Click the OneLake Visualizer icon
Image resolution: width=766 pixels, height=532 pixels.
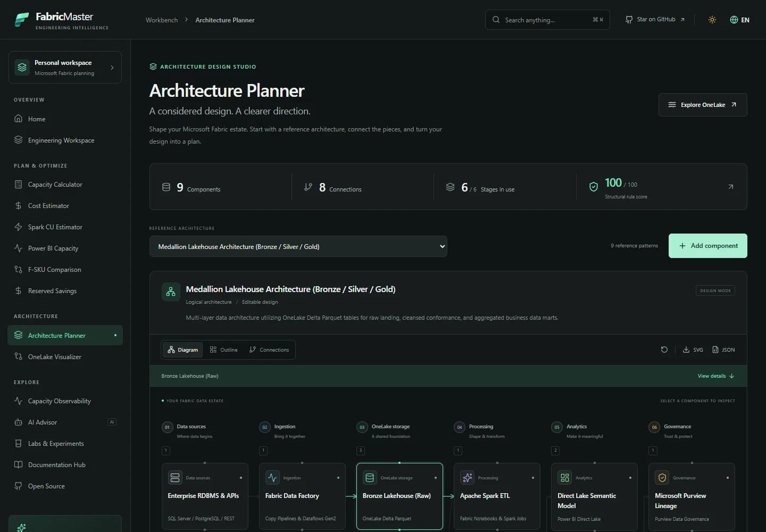coord(19,356)
